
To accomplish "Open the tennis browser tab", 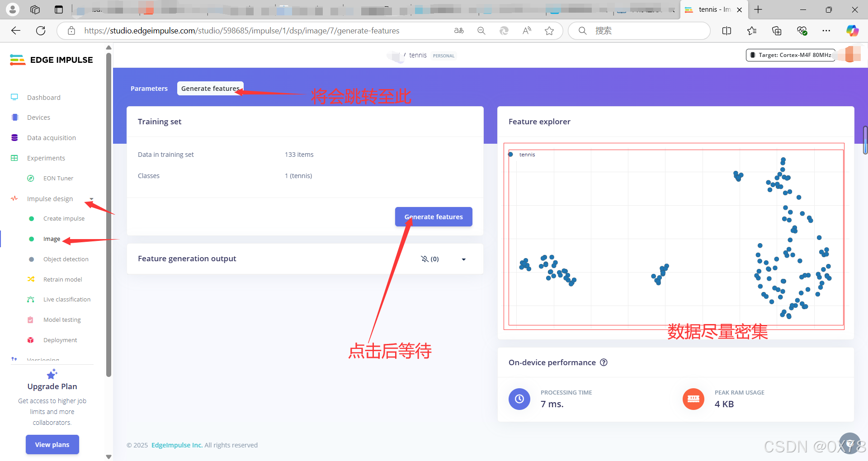I will (714, 9).
